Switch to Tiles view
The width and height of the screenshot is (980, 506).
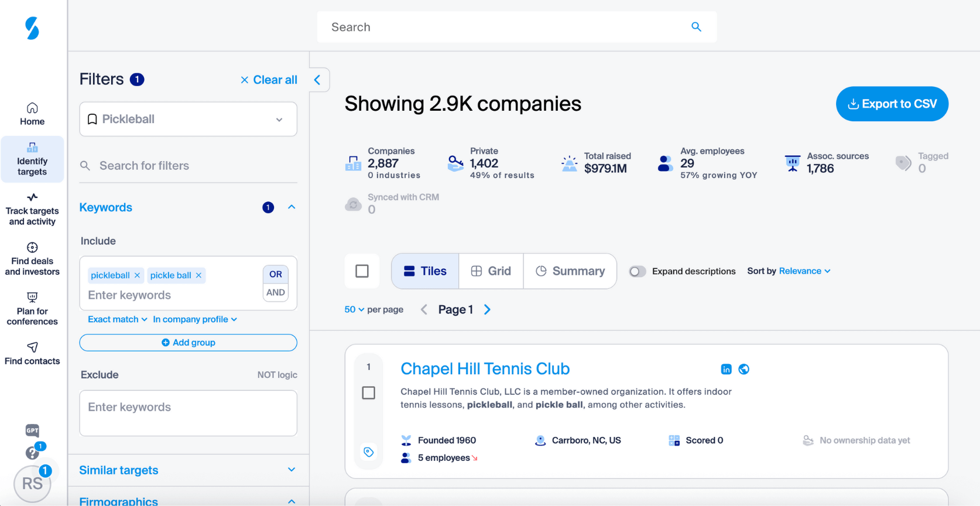425,271
